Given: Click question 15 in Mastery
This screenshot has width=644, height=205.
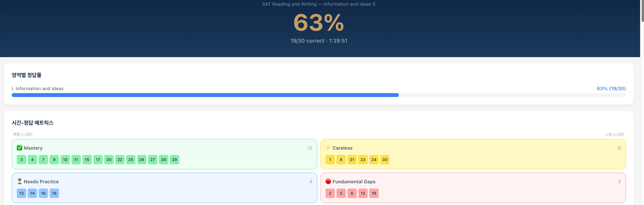Looking at the screenshot, I should [87, 160].
